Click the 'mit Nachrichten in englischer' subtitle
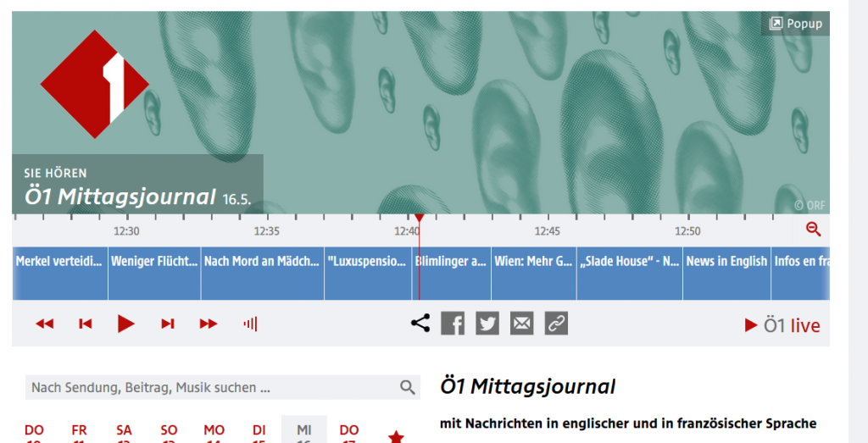The image size is (868, 443). click(628, 424)
